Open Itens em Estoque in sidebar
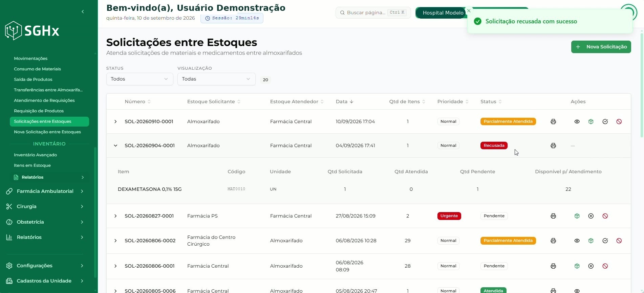Screen dimensions: 644x293 point(32,165)
